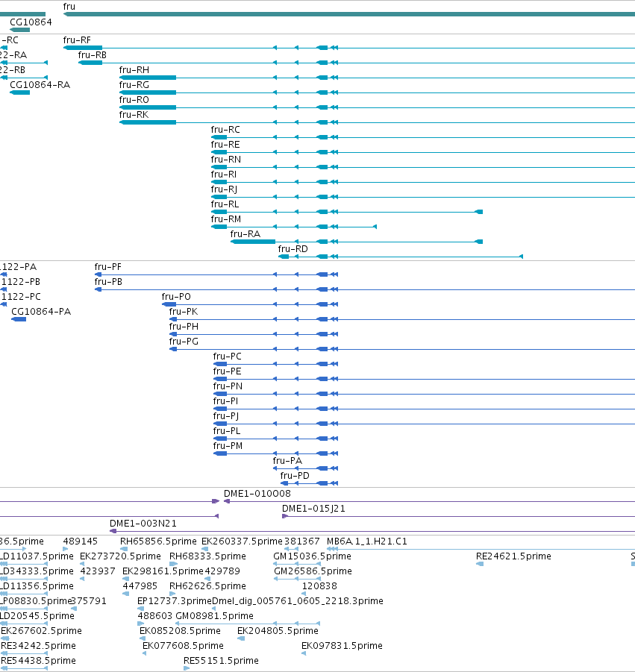
Task: Click the CG10864-PA coding block
Action: pos(19,319)
